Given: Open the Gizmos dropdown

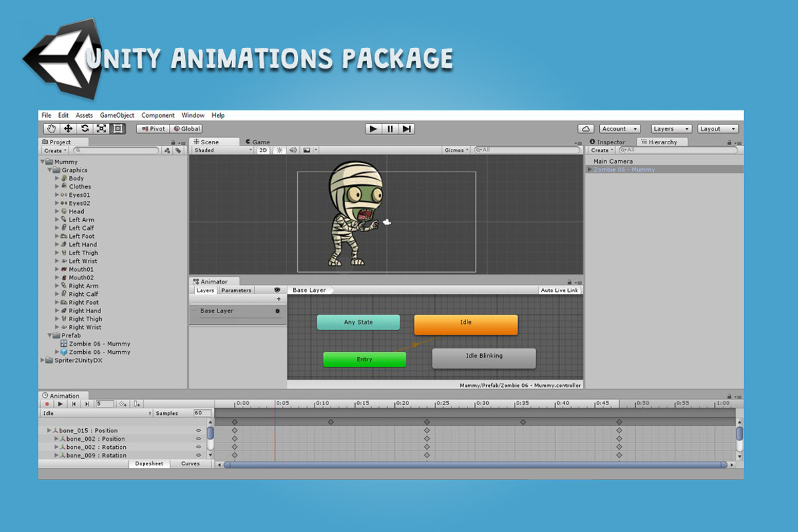Looking at the screenshot, I should 457,150.
